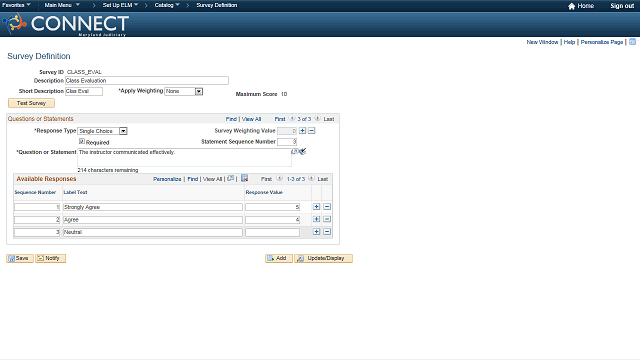The image size is (640, 360).
Task: Click Personalize in Available Responses header
Action: point(167,179)
